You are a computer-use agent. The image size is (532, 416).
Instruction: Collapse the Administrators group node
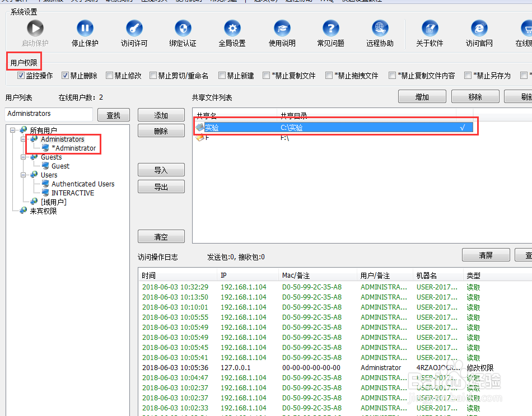click(23, 139)
